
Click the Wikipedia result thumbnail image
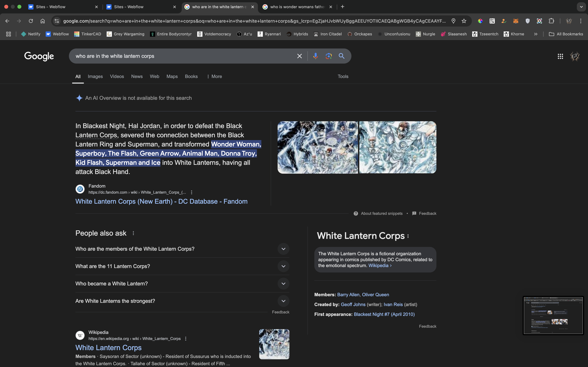tap(274, 344)
